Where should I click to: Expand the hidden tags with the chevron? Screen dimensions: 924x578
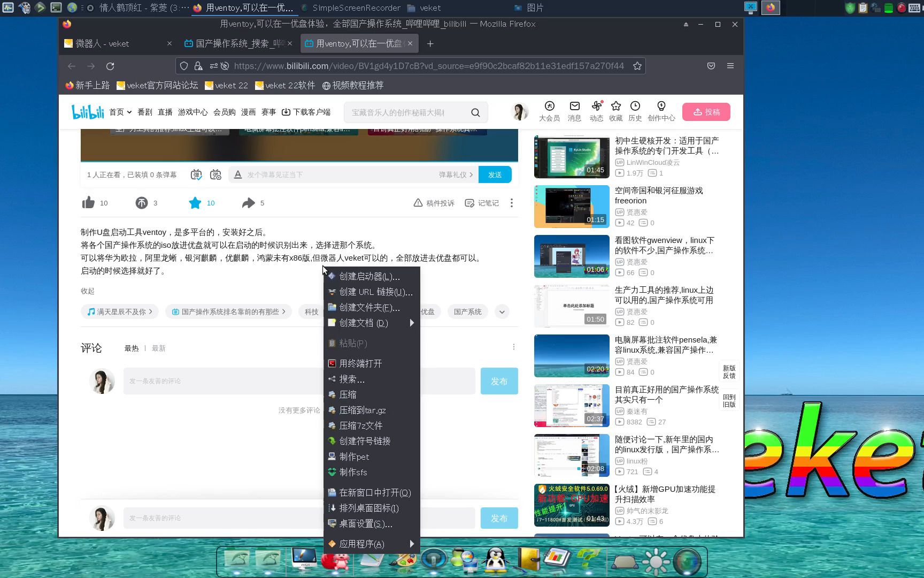(x=502, y=311)
